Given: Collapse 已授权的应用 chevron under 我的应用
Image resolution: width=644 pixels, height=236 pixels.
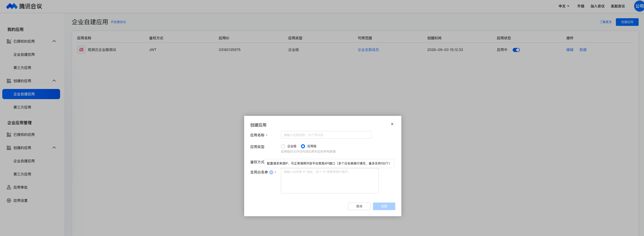Looking at the screenshot, I should (54, 41).
